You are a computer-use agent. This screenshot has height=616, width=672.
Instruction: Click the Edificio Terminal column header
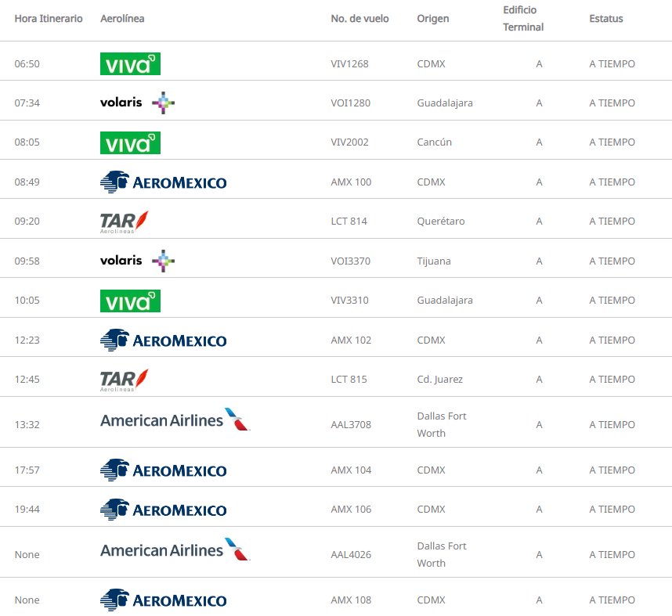(x=523, y=19)
